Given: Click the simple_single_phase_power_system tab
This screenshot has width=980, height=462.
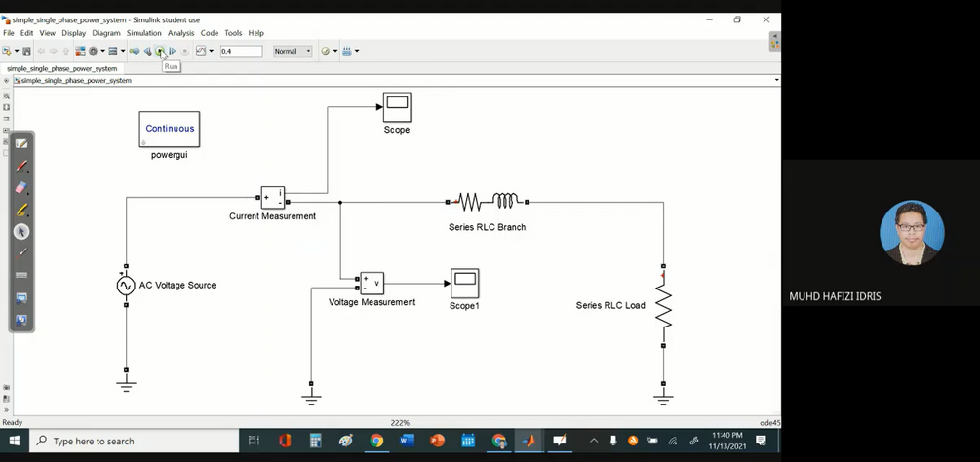Looking at the screenshot, I should tap(61, 68).
